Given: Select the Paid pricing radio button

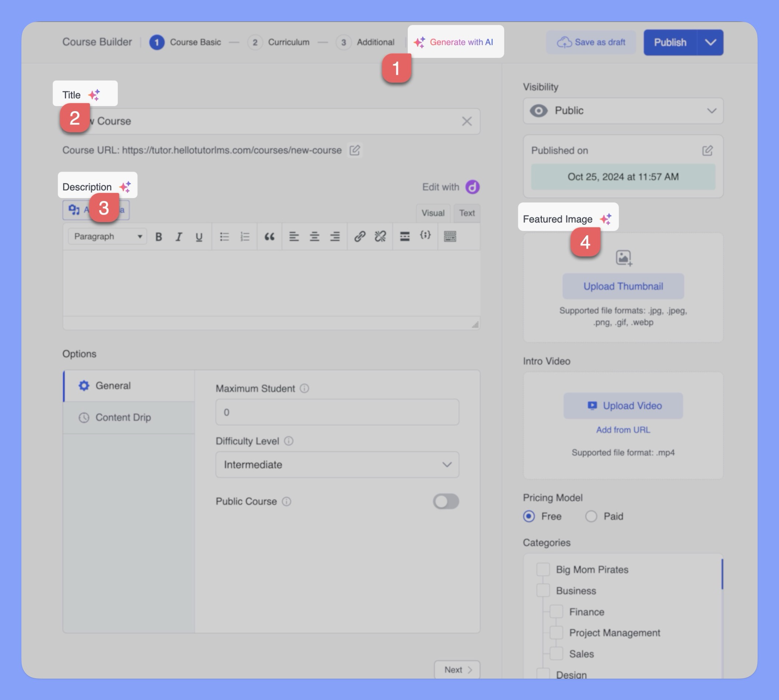Looking at the screenshot, I should (591, 516).
